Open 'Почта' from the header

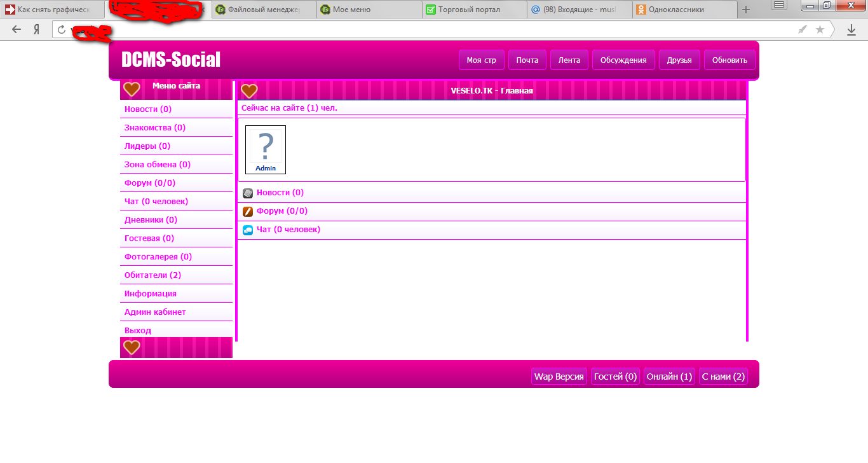click(x=527, y=60)
